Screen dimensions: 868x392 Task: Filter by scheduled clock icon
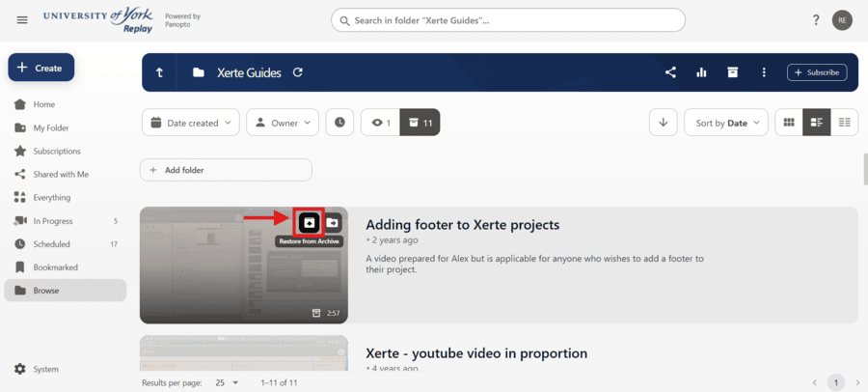click(339, 123)
